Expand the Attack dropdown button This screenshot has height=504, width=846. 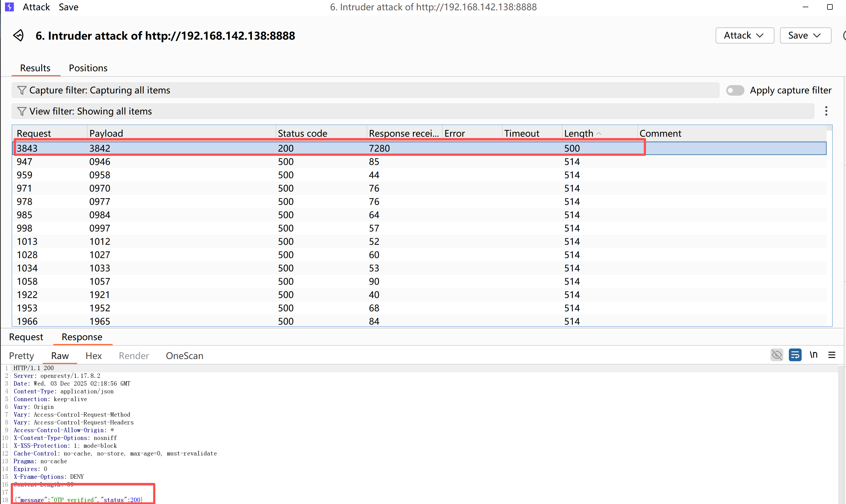pos(744,35)
